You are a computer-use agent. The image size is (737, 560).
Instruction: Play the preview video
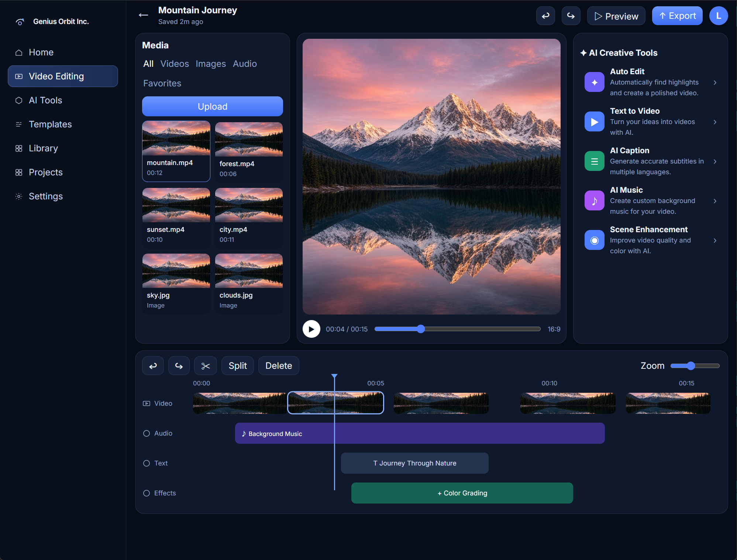[x=311, y=329]
